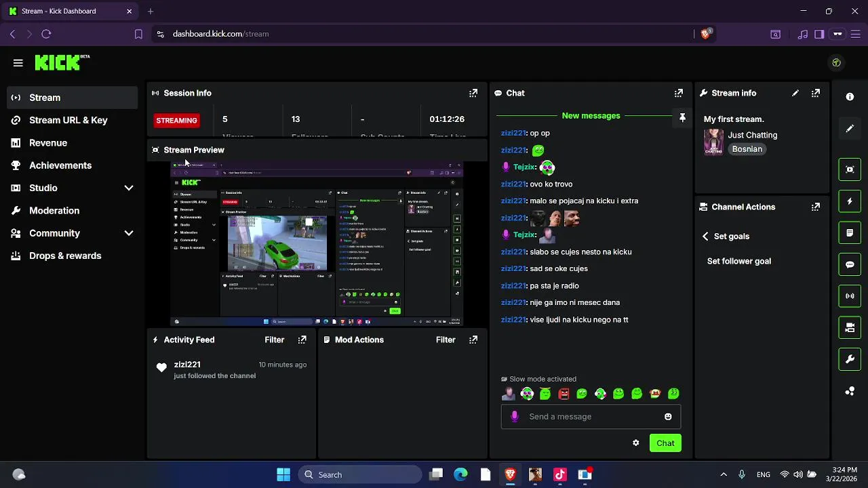868x488 pixels.
Task: Edit stream info with the pencil icon
Action: [x=795, y=93]
